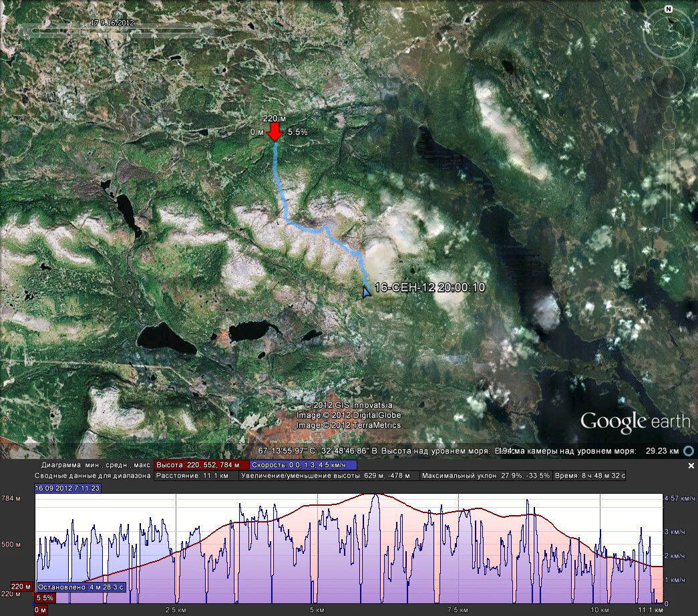Click the Диаграмма: мин., средн., макс. label
The height and width of the screenshot is (616, 698).
tap(96, 465)
